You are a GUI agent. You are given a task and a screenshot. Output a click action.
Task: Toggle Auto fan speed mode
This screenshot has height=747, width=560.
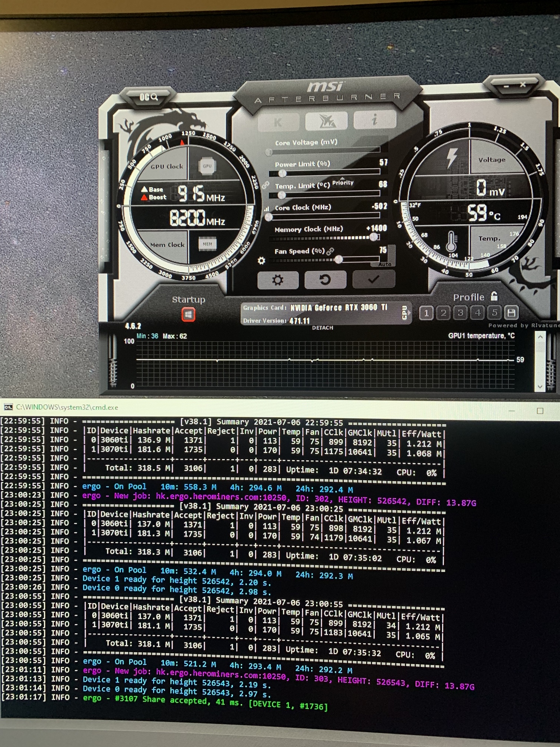[385, 264]
